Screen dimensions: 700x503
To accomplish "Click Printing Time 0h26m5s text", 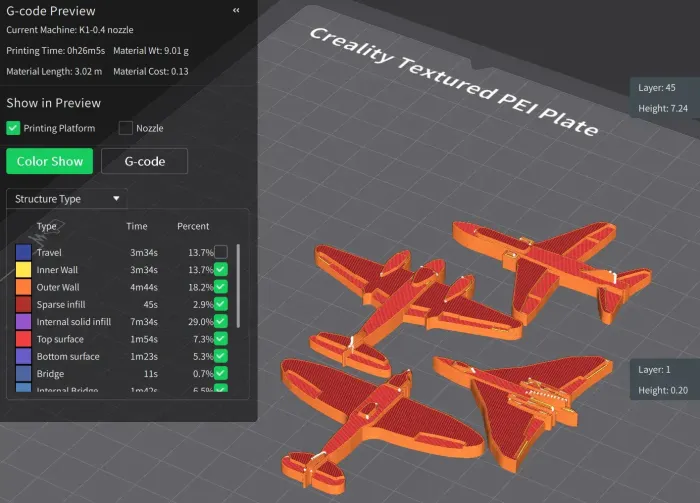I will click(55, 51).
